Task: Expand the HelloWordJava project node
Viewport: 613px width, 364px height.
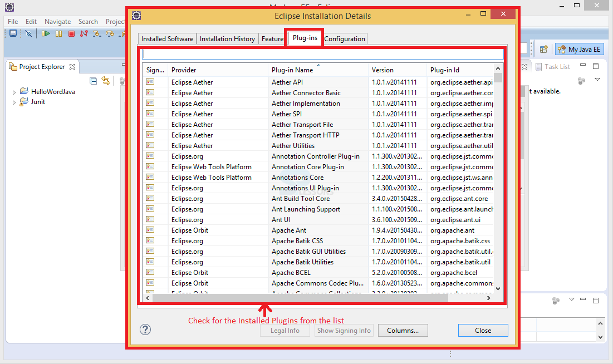Action: tap(14, 92)
